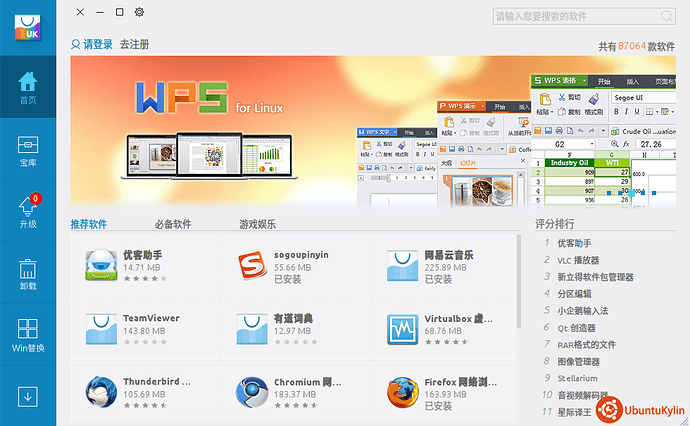Click the 87064 software count text

coord(631,46)
